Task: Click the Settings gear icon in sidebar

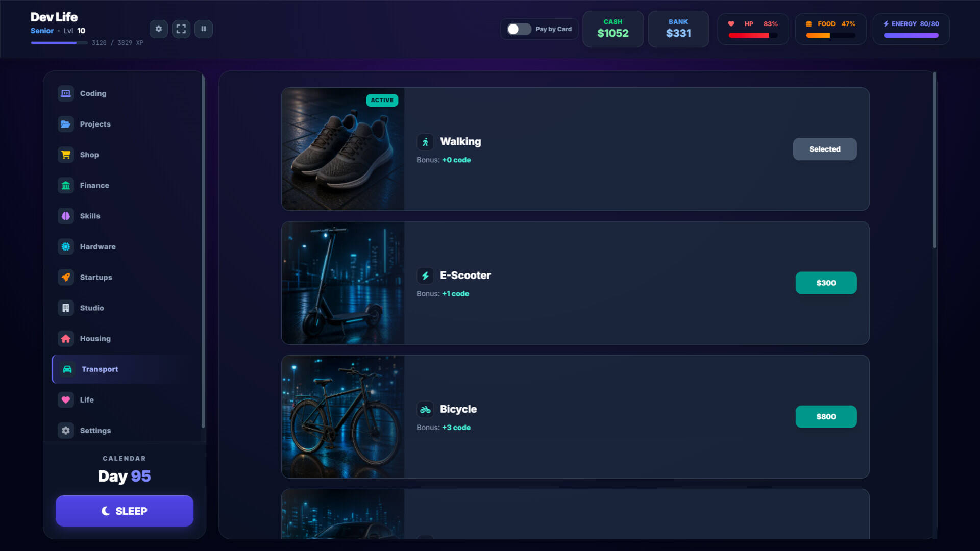Action: coord(66,430)
